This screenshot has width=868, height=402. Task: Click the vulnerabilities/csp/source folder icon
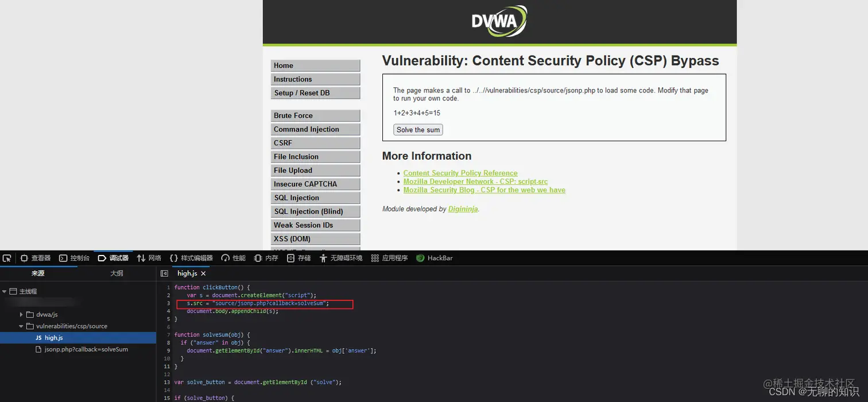pyautogui.click(x=30, y=326)
